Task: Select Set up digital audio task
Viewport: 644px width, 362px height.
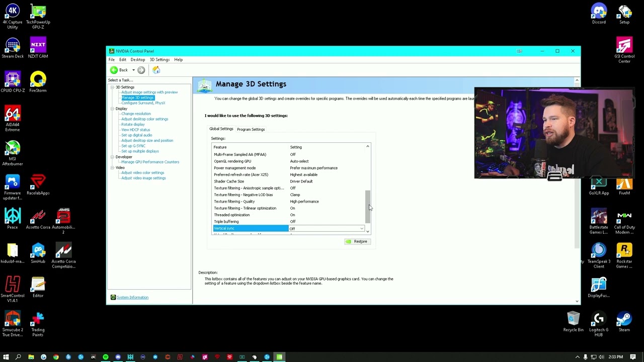Action: click(137, 135)
